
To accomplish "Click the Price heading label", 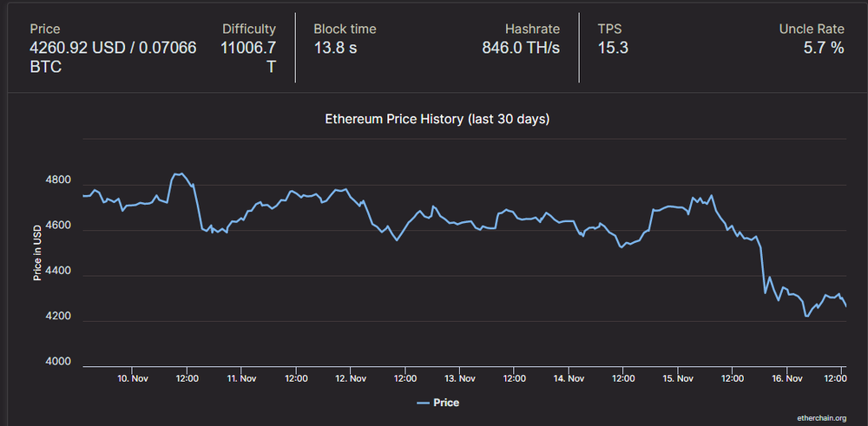I will click(x=45, y=29).
